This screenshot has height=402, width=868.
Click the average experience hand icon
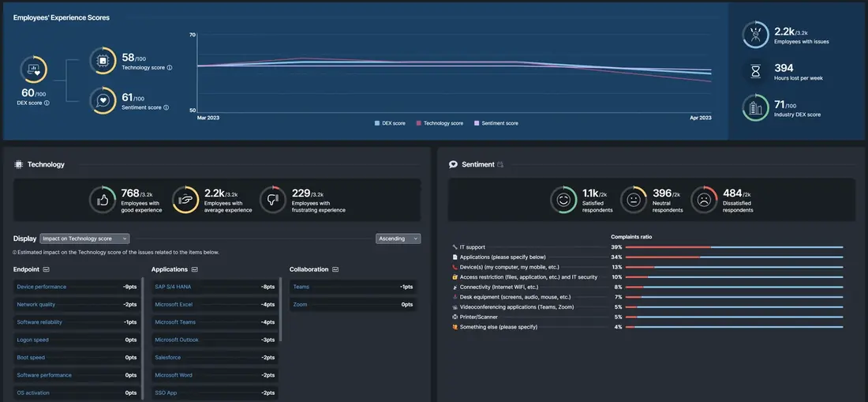coord(186,199)
